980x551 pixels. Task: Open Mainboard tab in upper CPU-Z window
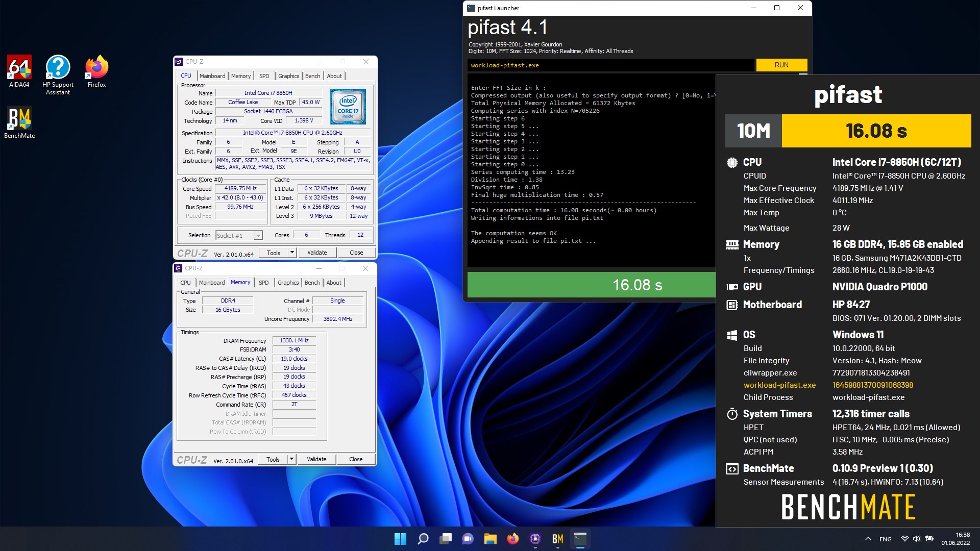point(212,76)
